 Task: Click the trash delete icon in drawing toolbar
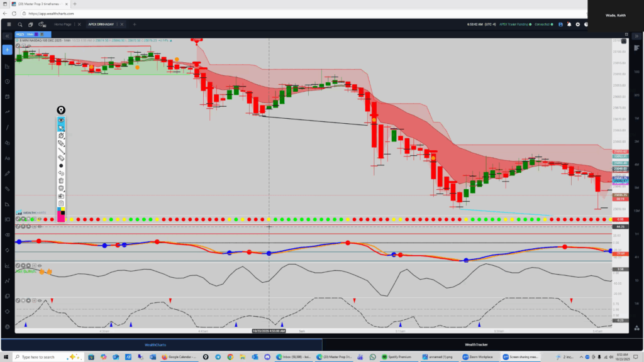(61, 180)
